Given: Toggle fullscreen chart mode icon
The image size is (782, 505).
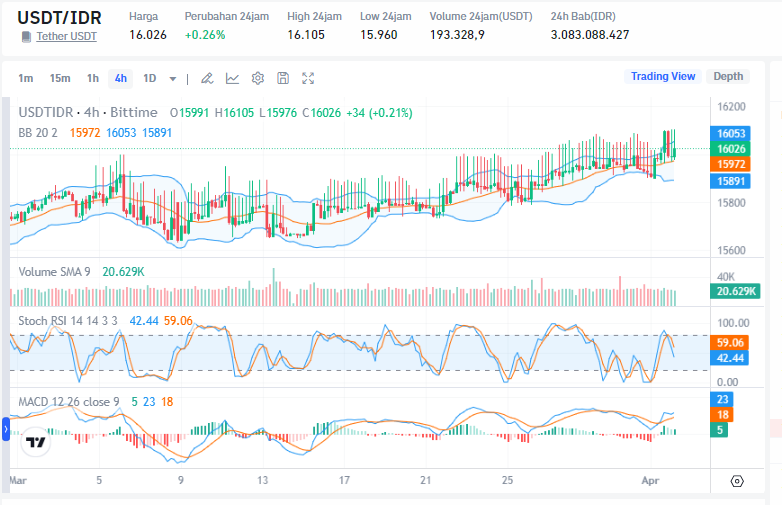Looking at the screenshot, I should pyautogui.click(x=308, y=78).
